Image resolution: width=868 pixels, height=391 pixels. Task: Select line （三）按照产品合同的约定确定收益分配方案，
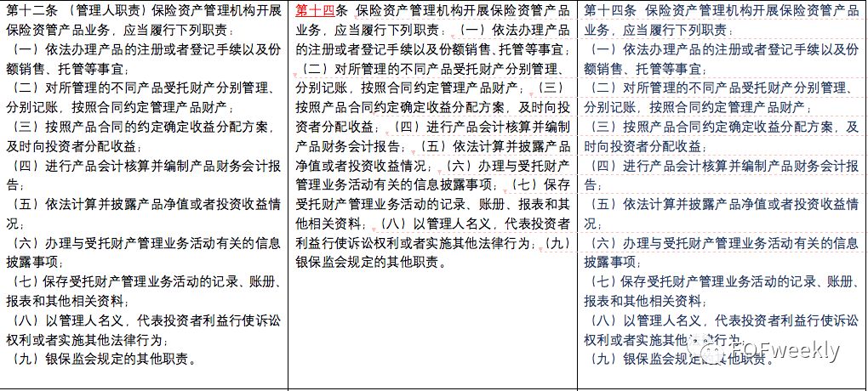pos(142,127)
